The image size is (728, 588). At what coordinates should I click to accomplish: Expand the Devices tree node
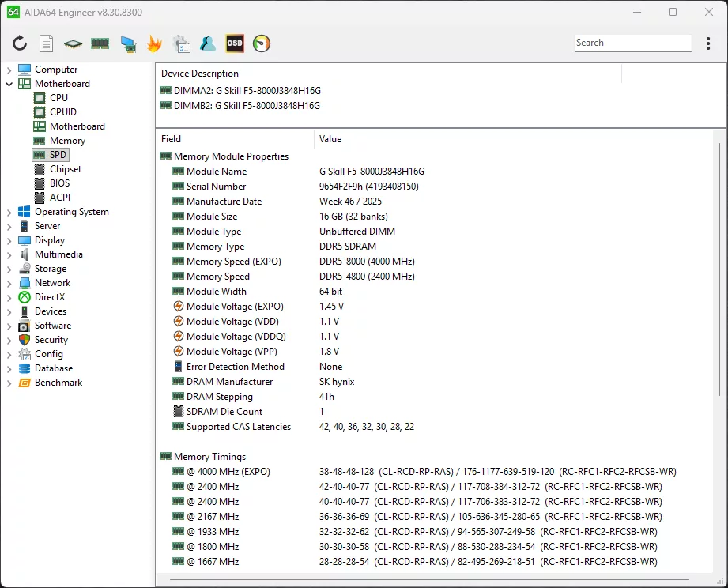[x=9, y=312]
